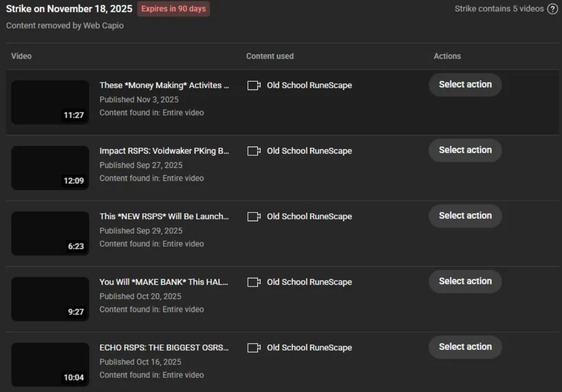Click video icon in NEW RSPS row
This screenshot has height=392, width=562.
[254, 217]
